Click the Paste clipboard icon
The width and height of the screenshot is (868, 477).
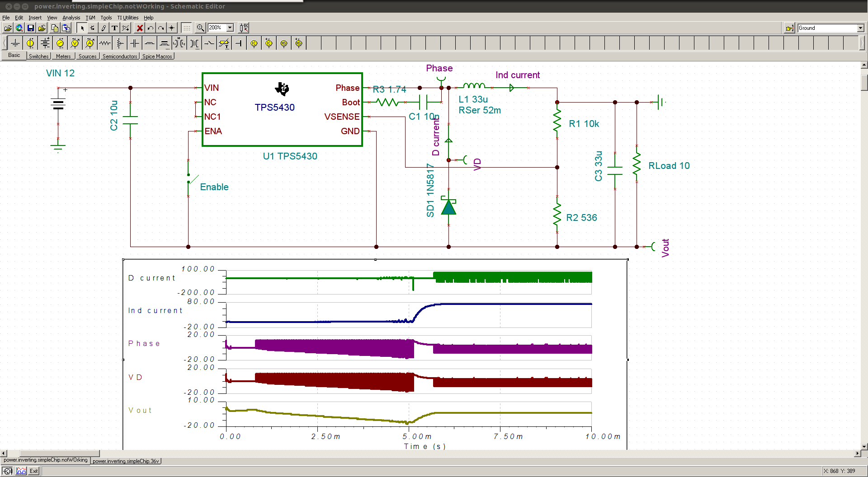tap(66, 28)
